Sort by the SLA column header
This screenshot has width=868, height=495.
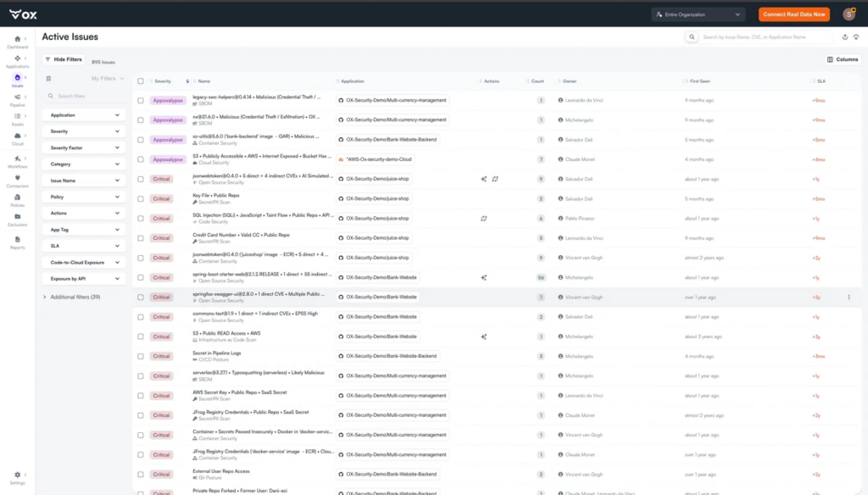point(821,81)
